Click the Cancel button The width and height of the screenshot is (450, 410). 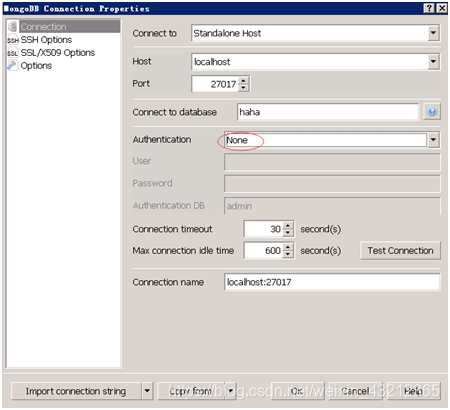(x=355, y=391)
